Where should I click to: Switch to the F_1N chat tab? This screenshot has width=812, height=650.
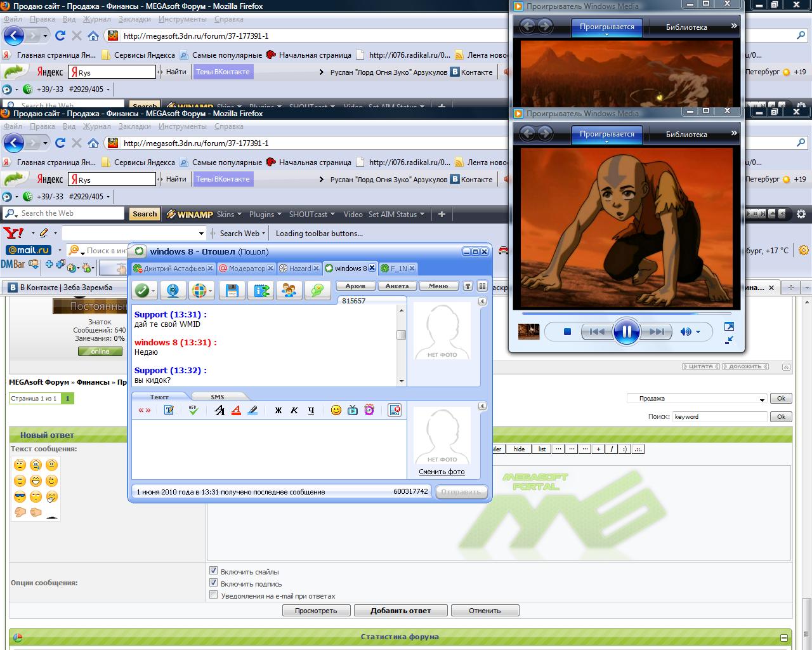coord(398,269)
